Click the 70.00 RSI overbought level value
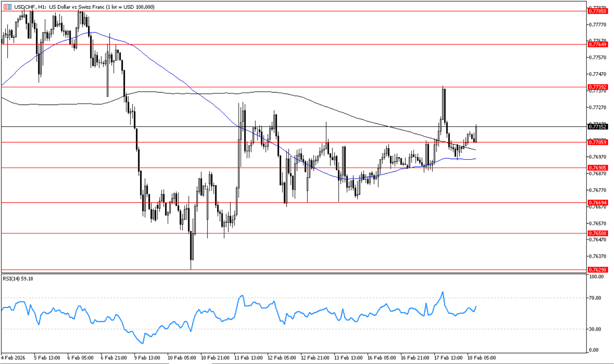This screenshot has width=614, height=364. click(595, 298)
